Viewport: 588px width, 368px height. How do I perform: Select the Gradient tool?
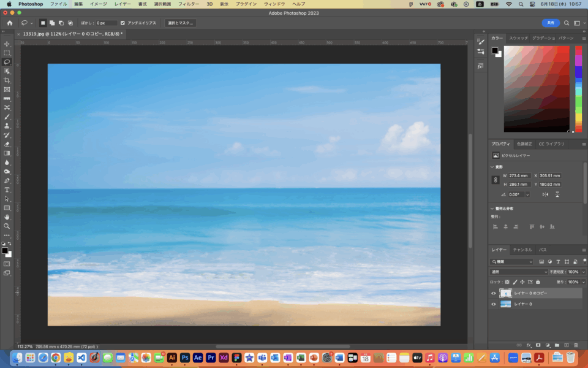click(7, 153)
